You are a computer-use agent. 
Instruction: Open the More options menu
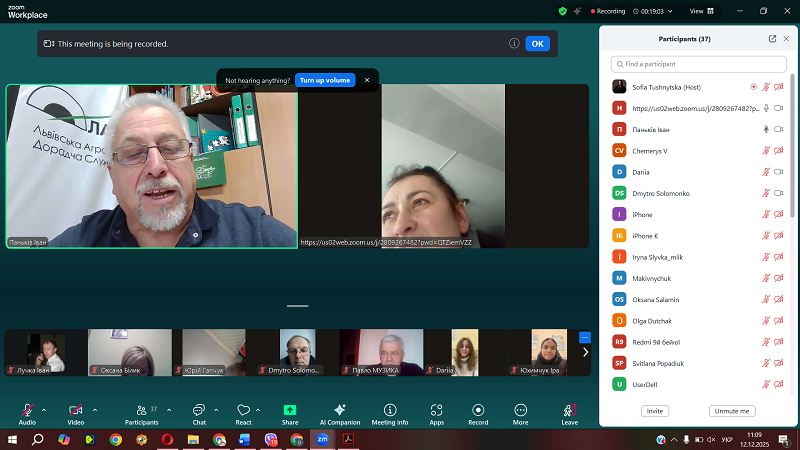(520, 414)
